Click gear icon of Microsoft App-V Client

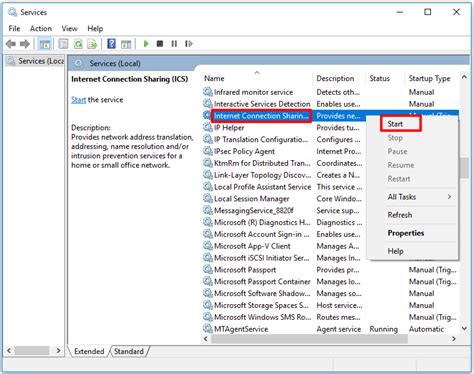[208, 246]
